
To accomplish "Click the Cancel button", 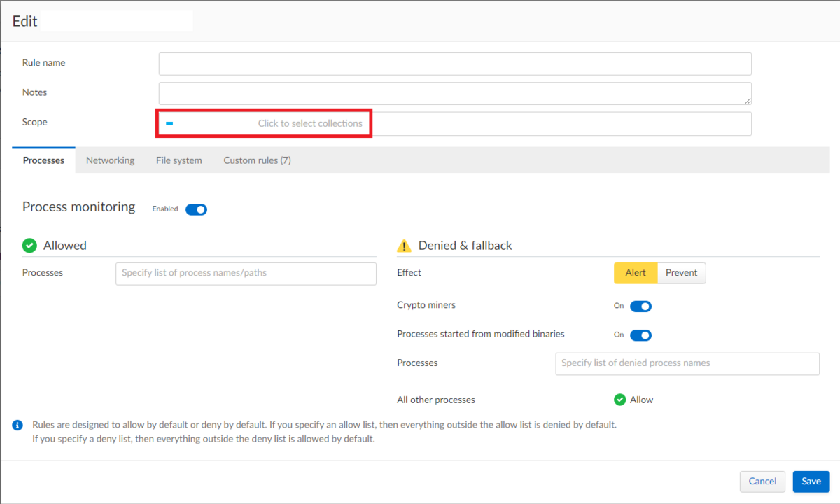I will [762, 482].
